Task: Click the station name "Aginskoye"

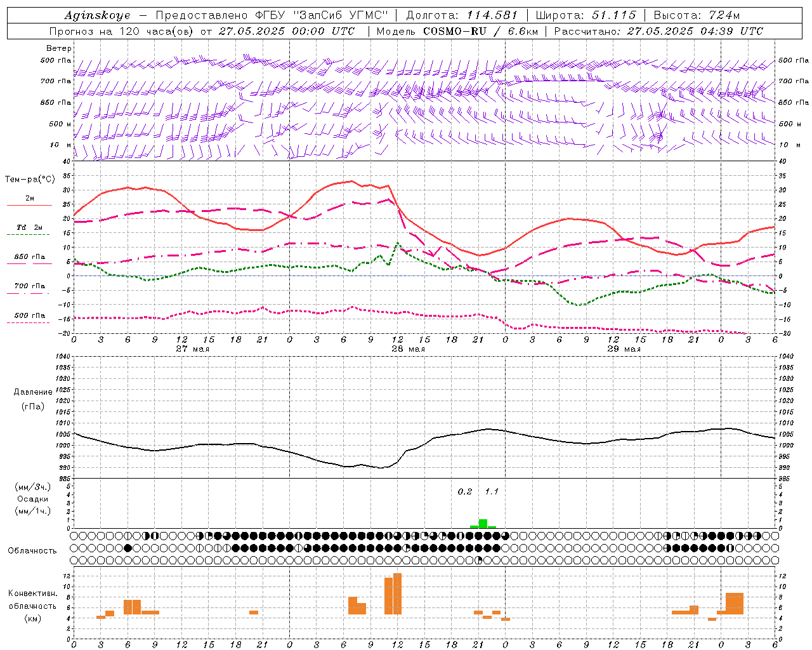Action: 97,15
